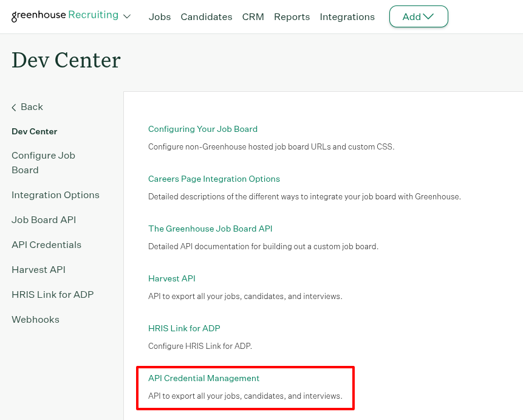Screen dimensions: 523x420
Task: Open Job Board API in the sidebar
Action: click(x=44, y=219)
